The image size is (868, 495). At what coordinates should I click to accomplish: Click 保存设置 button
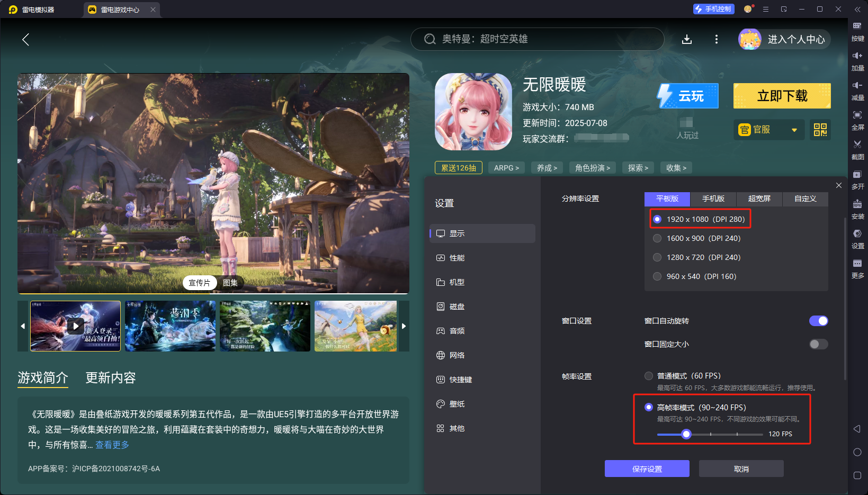coord(647,469)
